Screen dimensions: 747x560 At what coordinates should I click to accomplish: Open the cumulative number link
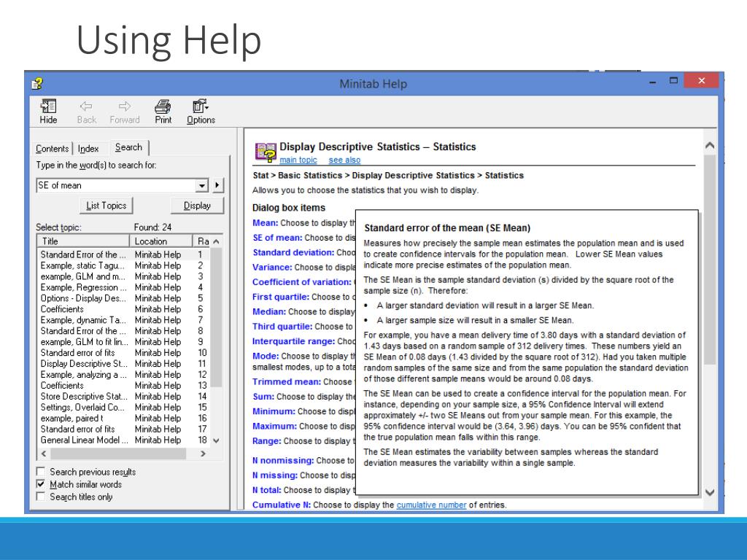point(431,505)
